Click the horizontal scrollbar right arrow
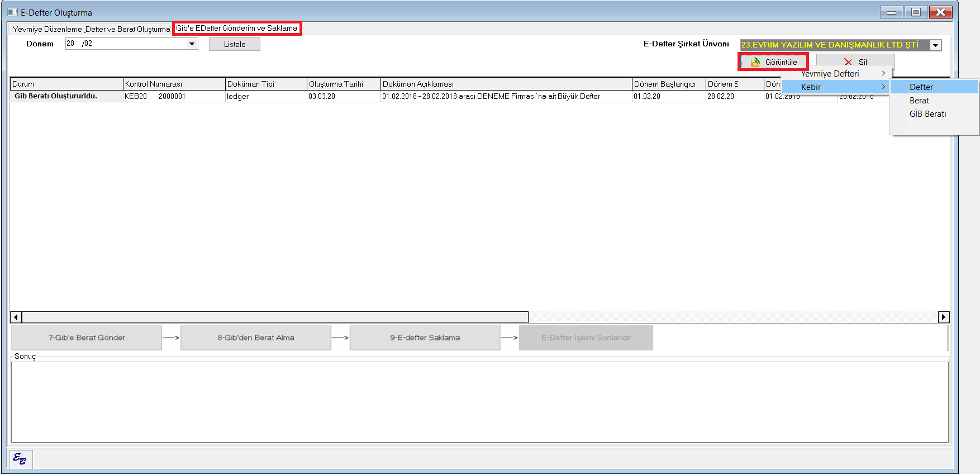Viewport: 980px width, 474px height. (944, 317)
